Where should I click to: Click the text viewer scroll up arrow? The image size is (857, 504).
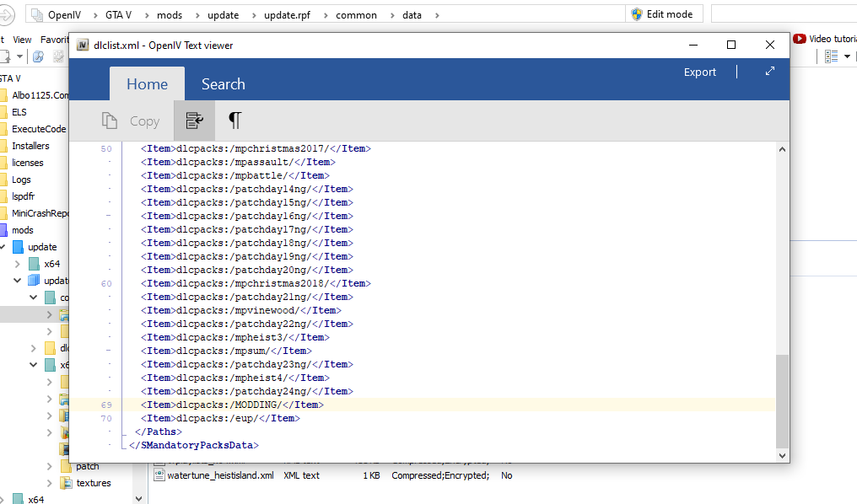click(x=782, y=149)
